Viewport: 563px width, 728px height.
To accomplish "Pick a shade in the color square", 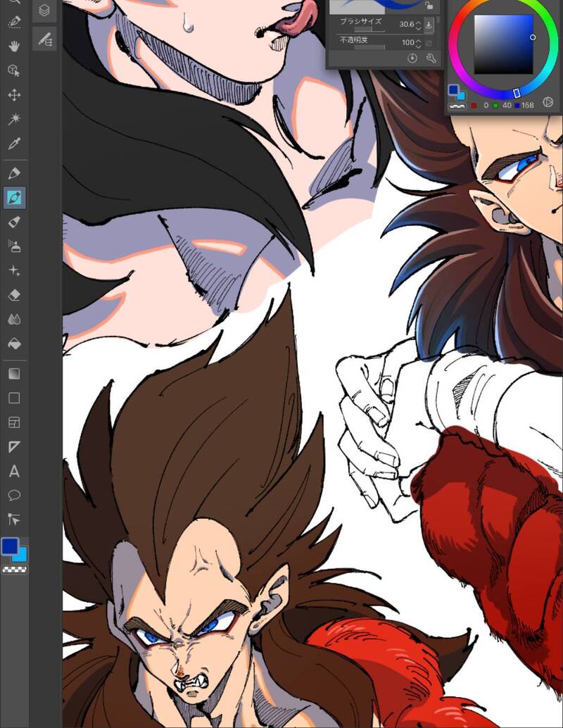I will (x=503, y=44).
